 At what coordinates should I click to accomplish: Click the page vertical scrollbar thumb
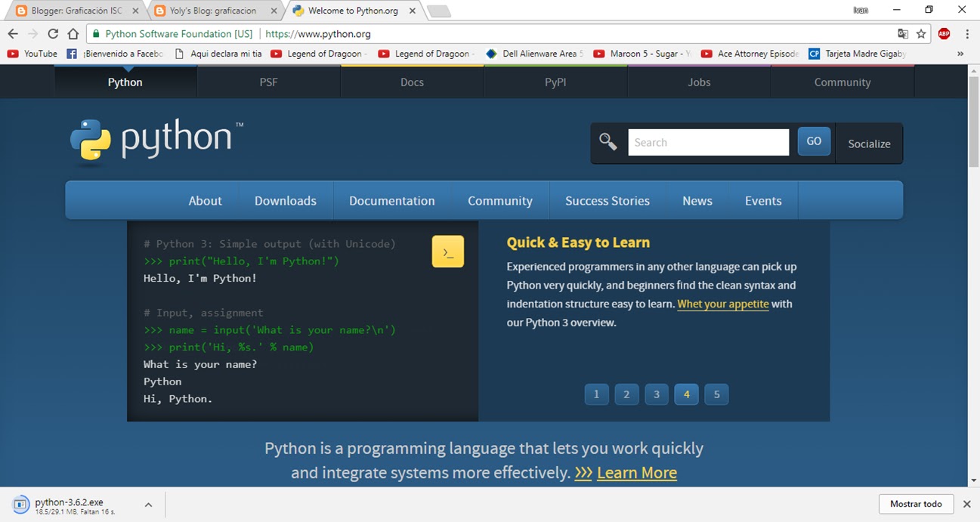click(974, 122)
